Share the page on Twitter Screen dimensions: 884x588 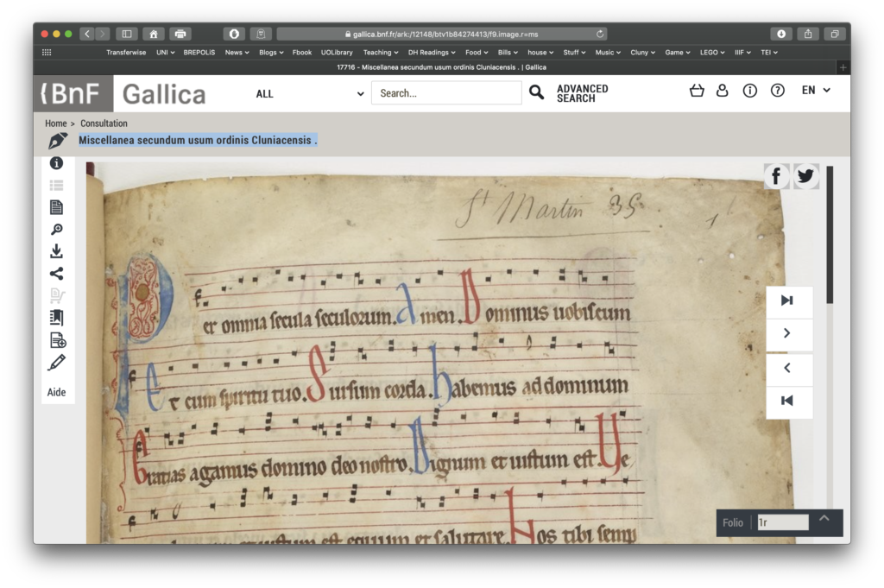(x=805, y=175)
